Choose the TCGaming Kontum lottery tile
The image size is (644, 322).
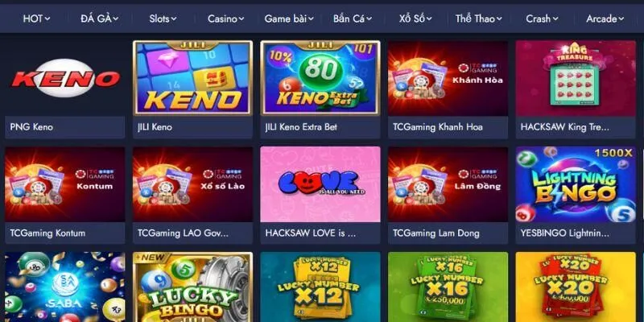tap(65, 184)
